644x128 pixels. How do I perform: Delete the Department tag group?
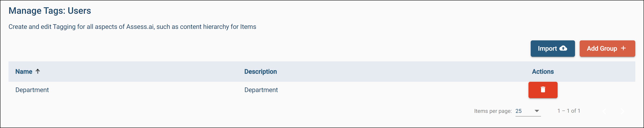(543, 90)
